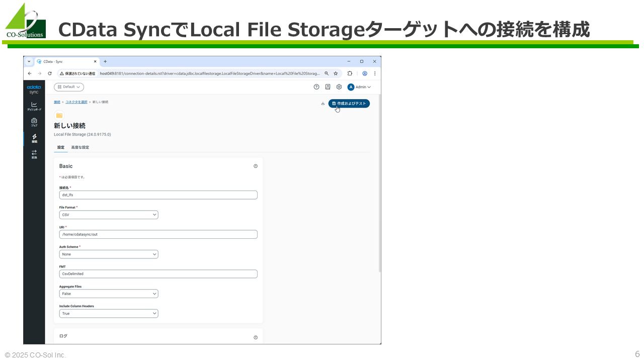Select the 接続 connections sidebar icon
The image size is (644, 362).
pos(34,138)
